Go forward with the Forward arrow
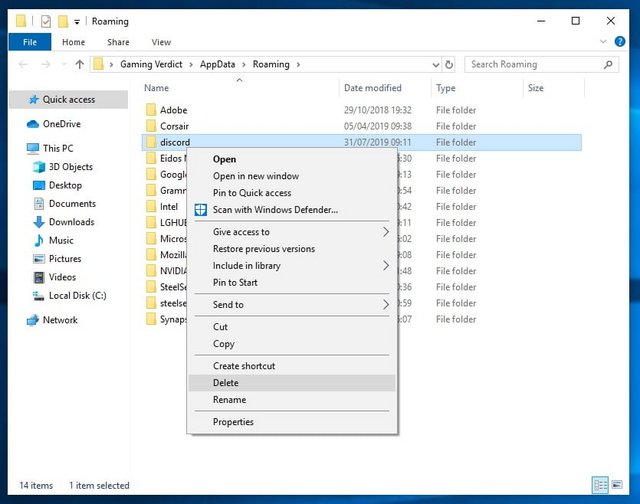 (x=46, y=64)
